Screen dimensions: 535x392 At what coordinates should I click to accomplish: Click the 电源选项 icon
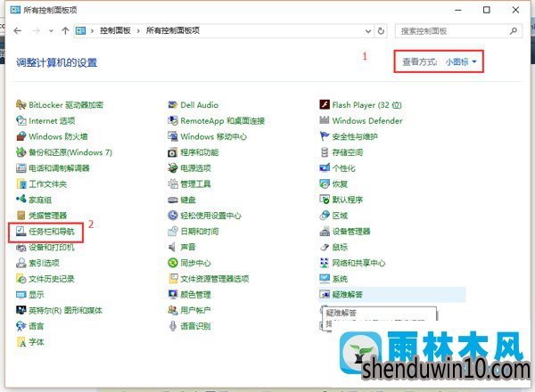coord(173,168)
